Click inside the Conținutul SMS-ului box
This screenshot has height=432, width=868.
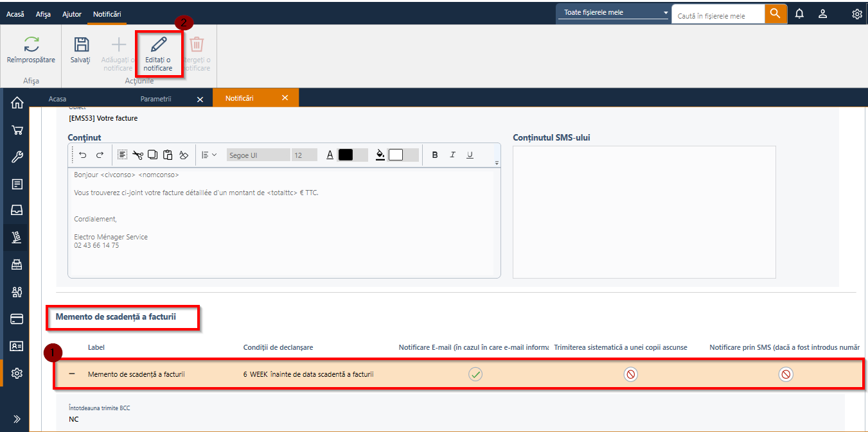(x=644, y=212)
